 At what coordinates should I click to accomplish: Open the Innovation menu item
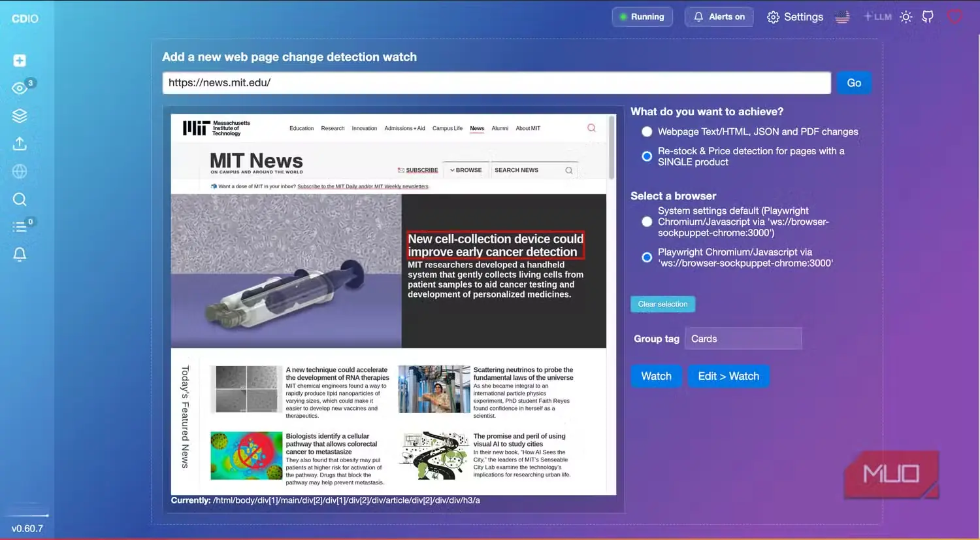(x=364, y=128)
